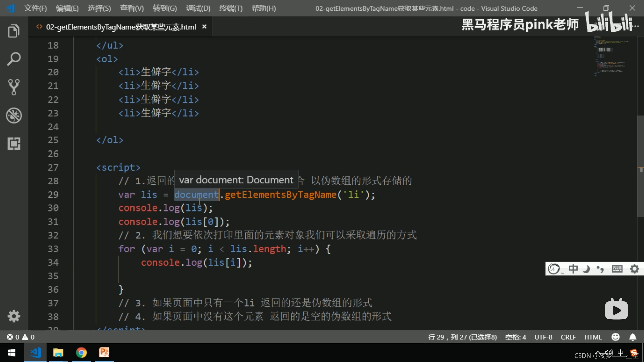
Task: Click the IME Chinese mode indicator
Action: (x=573, y=269)
